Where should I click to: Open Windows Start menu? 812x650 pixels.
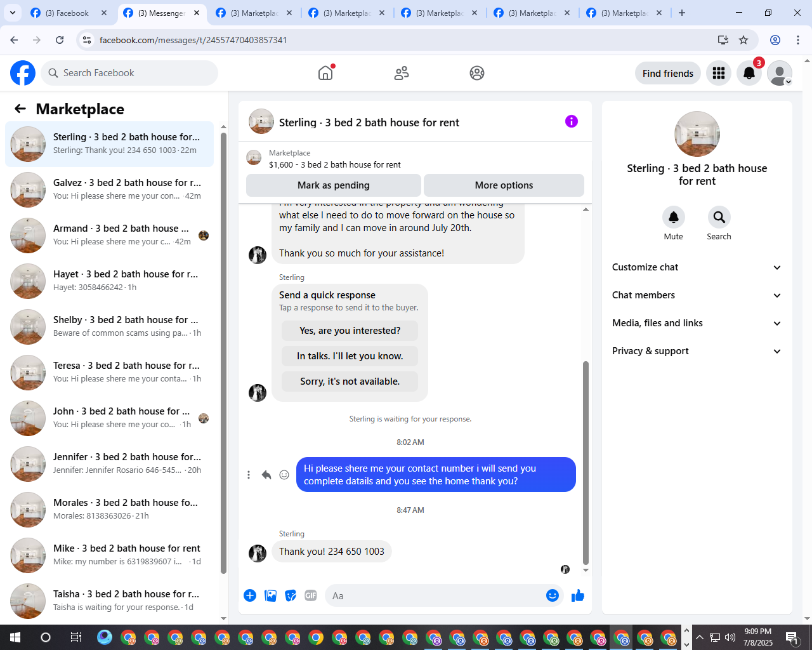click(15, 637)
